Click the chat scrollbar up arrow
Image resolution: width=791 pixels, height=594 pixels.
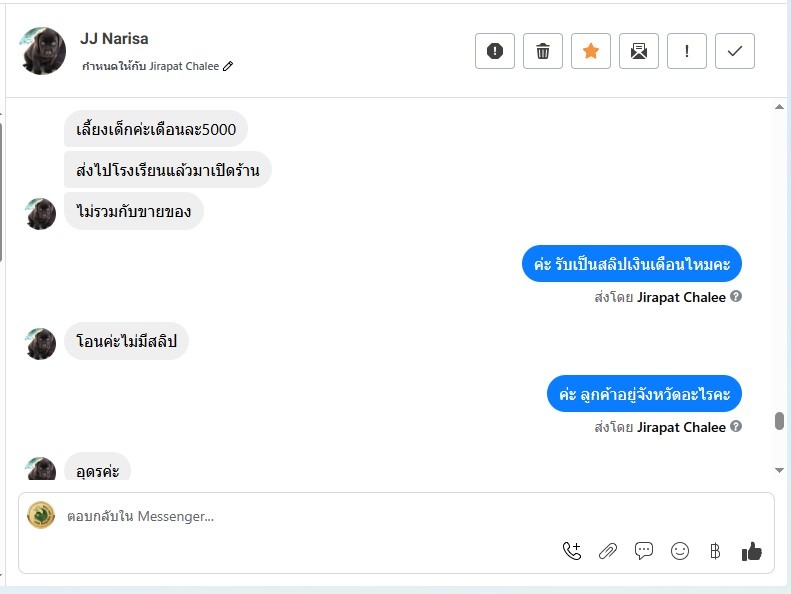coord(779,106)
